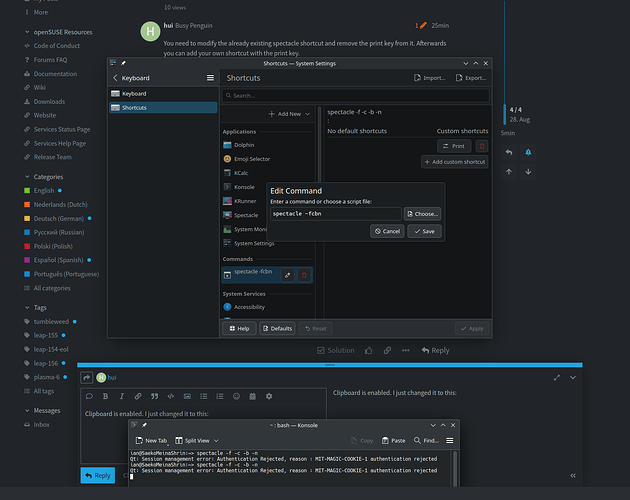Open the Code of Conduct link
The image size is (630, 500).
(x=52, y=46)
